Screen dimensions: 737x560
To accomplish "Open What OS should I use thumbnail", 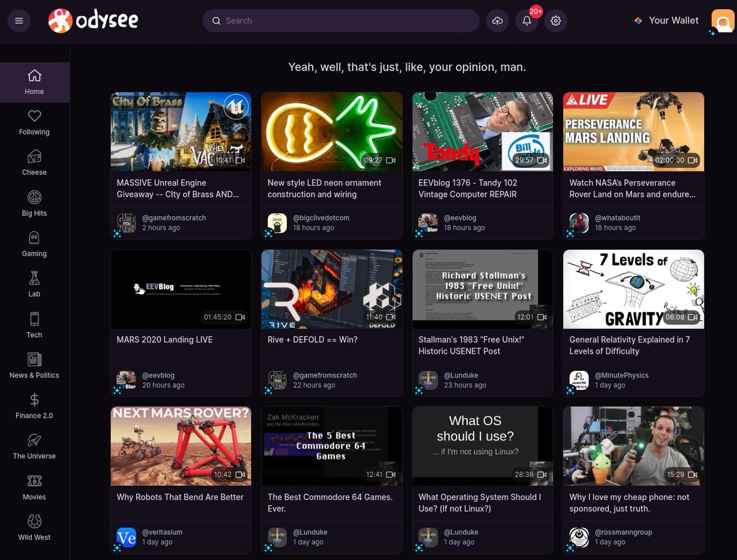I will click(x=483, y=446).
